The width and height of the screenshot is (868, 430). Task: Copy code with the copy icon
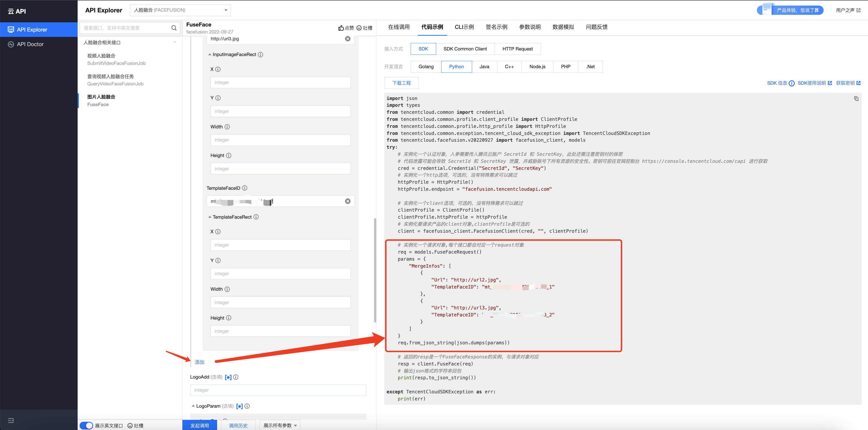[x=856, y=99]
